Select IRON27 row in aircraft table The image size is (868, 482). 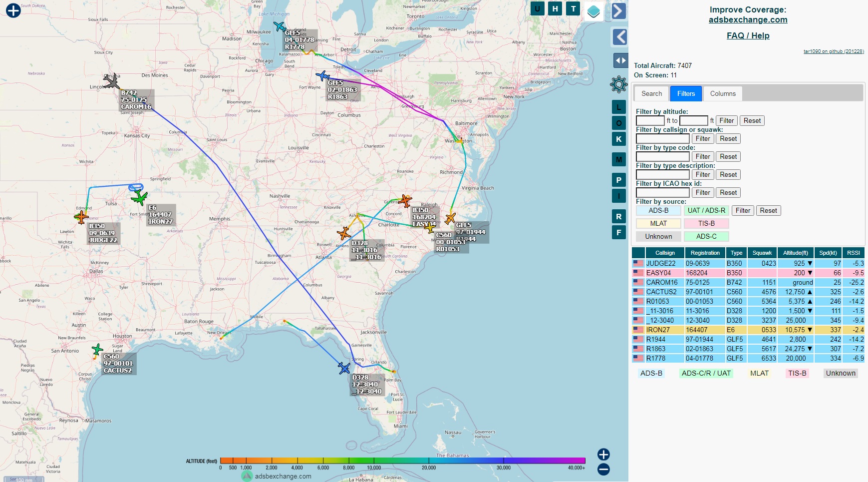coord(748,330)
